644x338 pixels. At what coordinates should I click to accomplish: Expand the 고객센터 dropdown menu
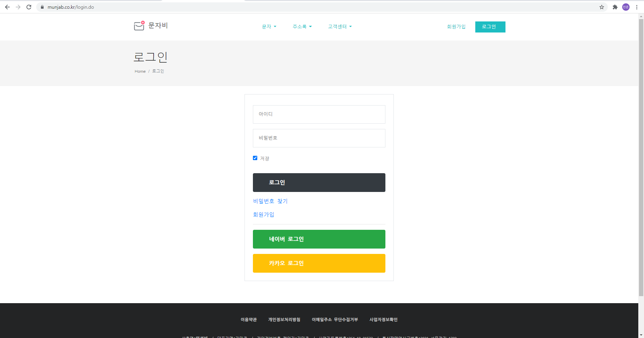click(339, 27)
